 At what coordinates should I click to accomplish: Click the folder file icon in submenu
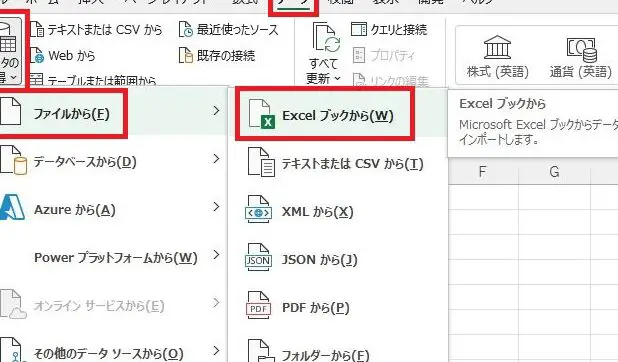click(x=260, y=351)
